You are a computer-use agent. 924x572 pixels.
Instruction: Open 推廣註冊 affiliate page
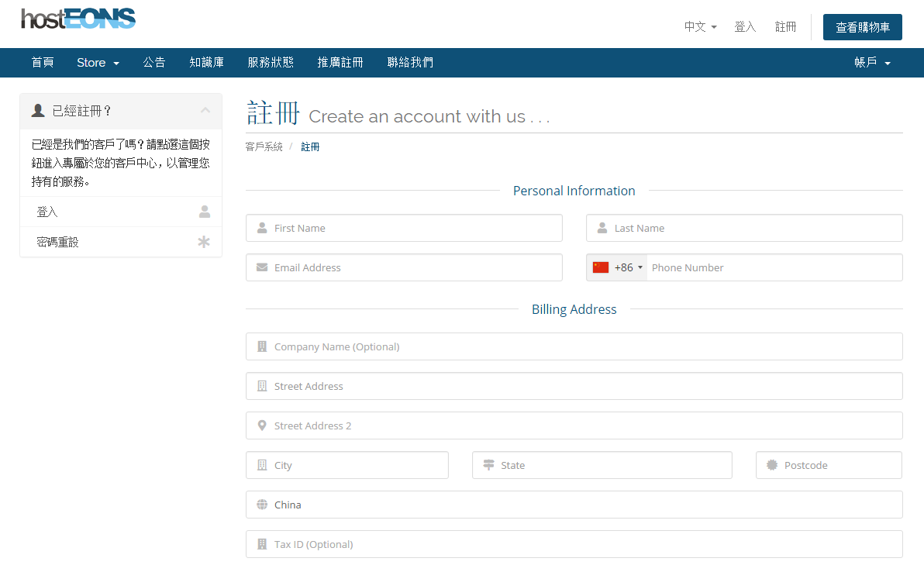coord(340,63)
